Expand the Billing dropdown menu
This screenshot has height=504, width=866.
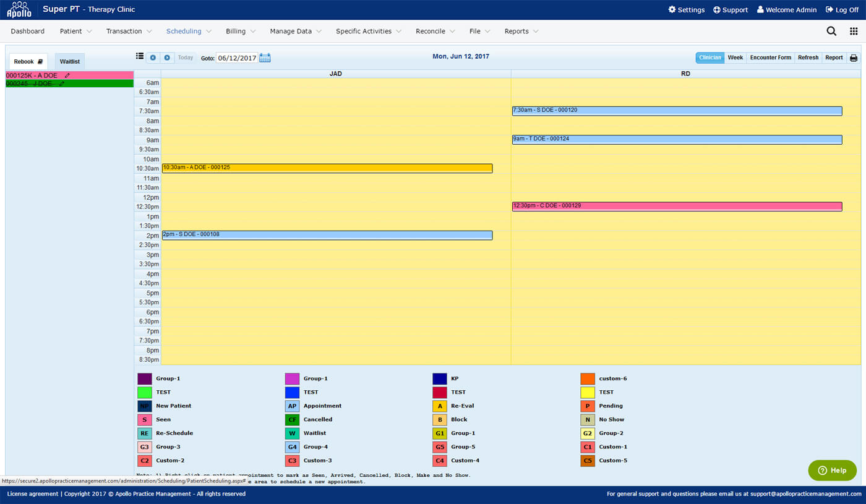tap(241, 32)
